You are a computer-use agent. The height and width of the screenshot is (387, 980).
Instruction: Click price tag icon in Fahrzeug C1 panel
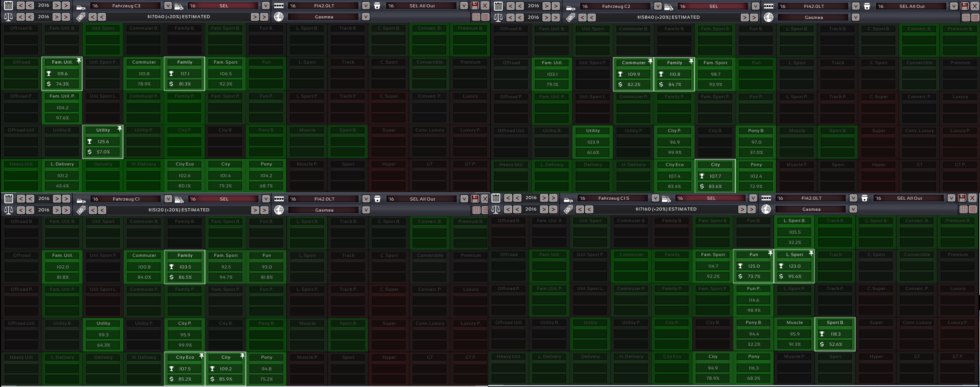point(81,210)
